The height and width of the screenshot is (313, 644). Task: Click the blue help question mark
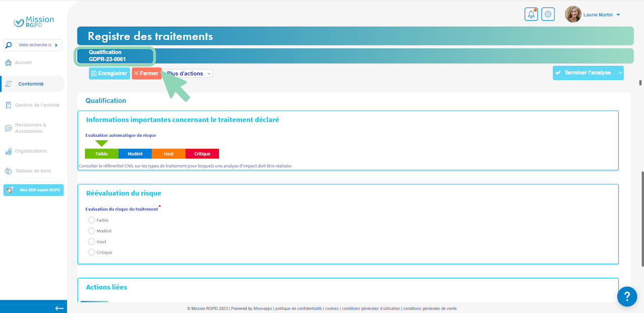(627, 296)
